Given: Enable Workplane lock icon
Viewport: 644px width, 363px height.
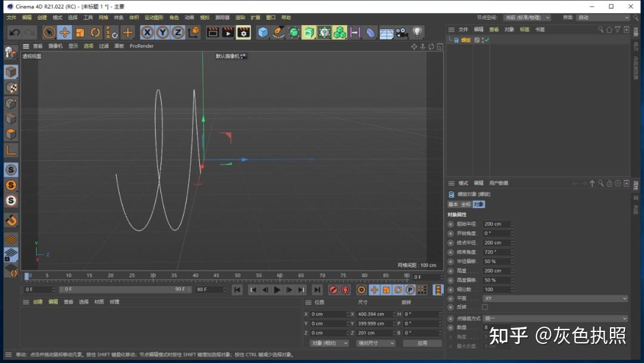Looking at the screenshot, I should pos(11,255).
